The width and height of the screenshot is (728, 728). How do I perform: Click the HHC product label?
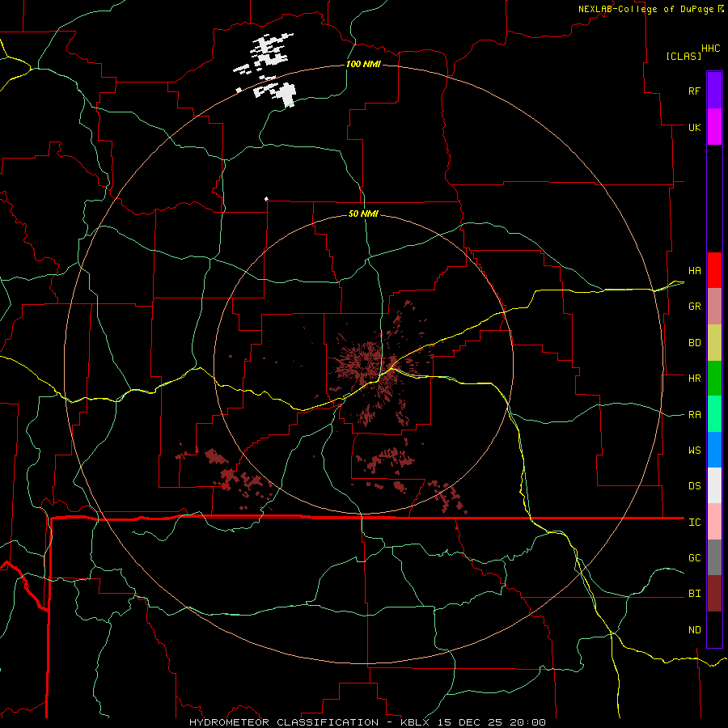(710, 49)
